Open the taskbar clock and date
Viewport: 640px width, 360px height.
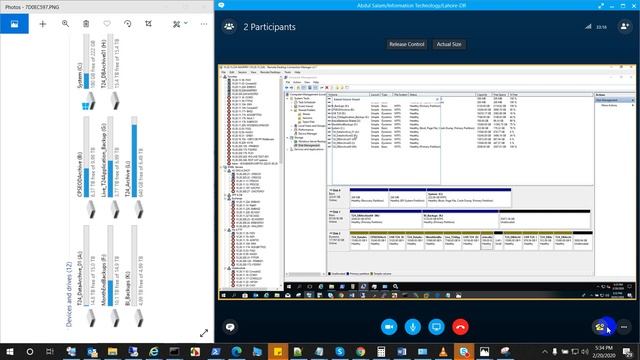tap(604, 351)
